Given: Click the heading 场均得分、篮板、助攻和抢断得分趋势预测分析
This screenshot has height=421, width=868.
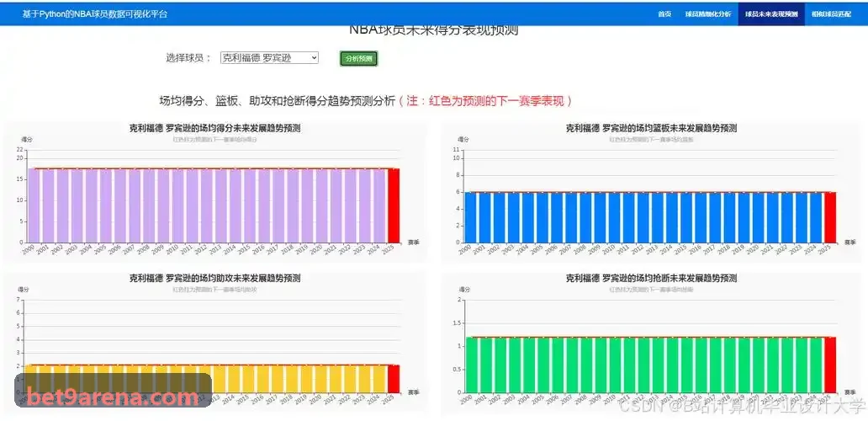Looking at the screenshot, I should click(x=278, y=101).
